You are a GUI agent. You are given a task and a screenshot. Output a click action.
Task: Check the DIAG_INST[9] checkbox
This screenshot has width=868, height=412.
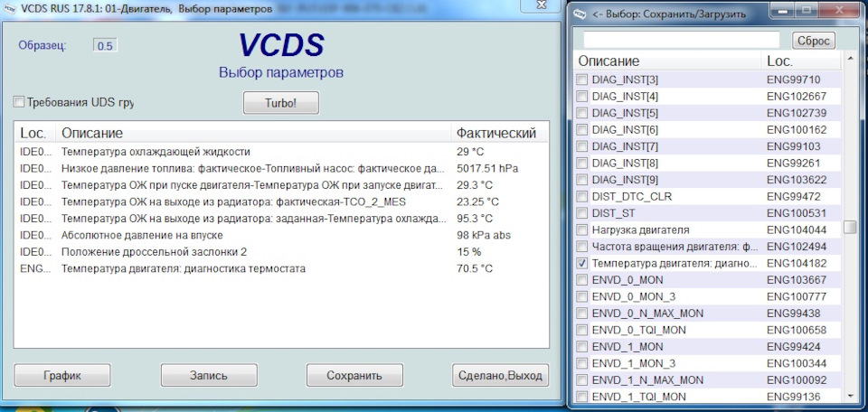tap(581, 180)
